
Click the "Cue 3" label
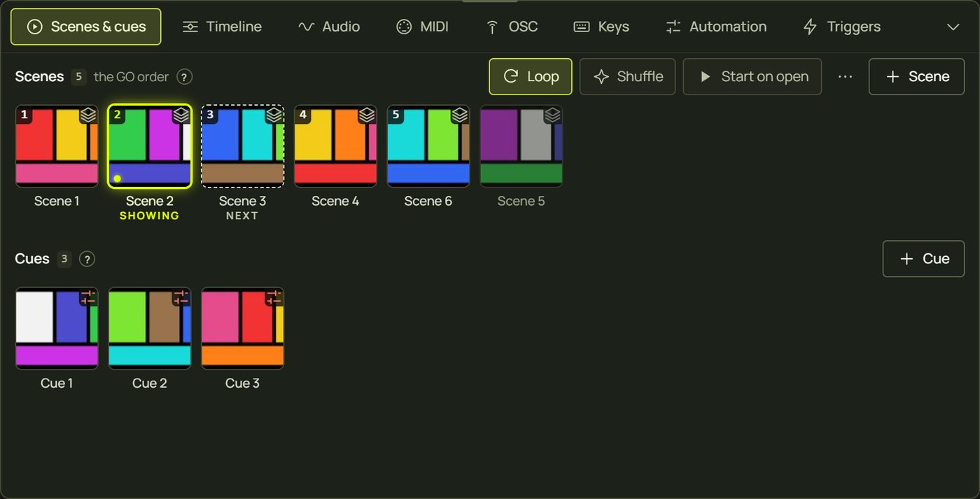pos(242,383)
